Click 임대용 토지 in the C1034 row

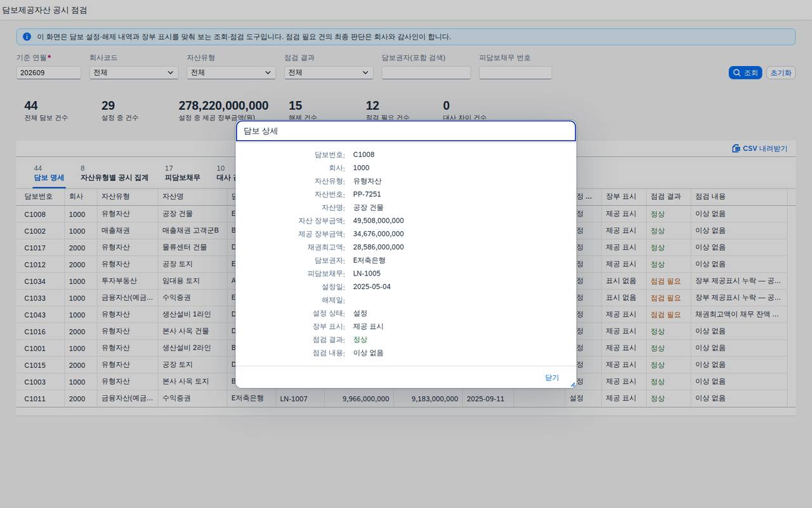pyautogui.click(x=181, y=281)
